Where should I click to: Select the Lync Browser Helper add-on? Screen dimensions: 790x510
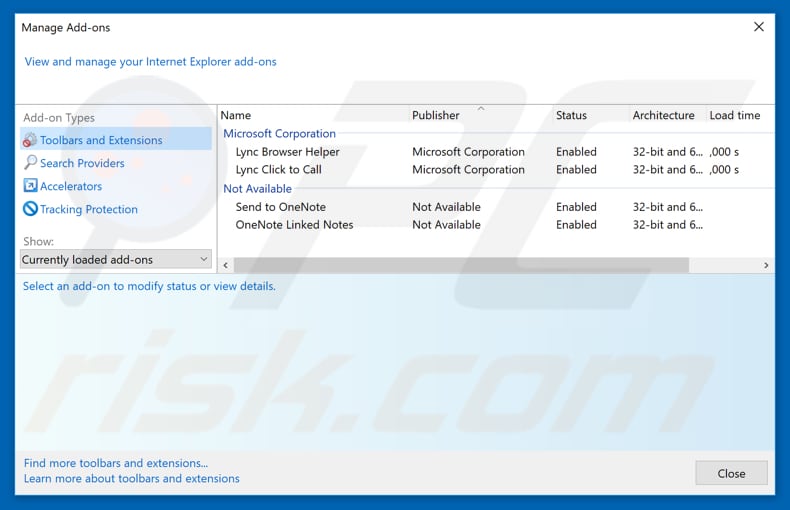point(288,152)
